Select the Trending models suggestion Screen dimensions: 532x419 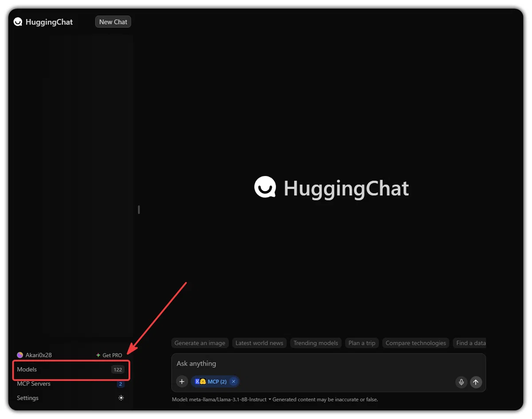[316, 343]
